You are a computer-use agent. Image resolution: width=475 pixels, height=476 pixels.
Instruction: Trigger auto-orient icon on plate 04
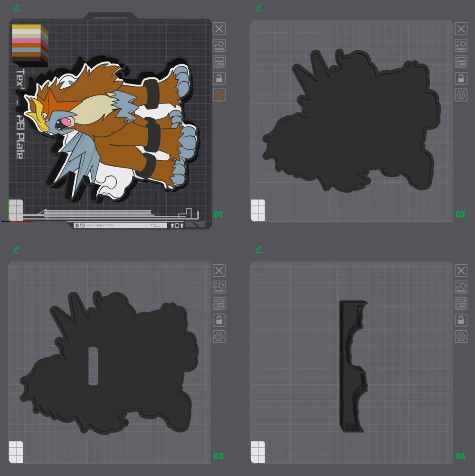(461, 287)
